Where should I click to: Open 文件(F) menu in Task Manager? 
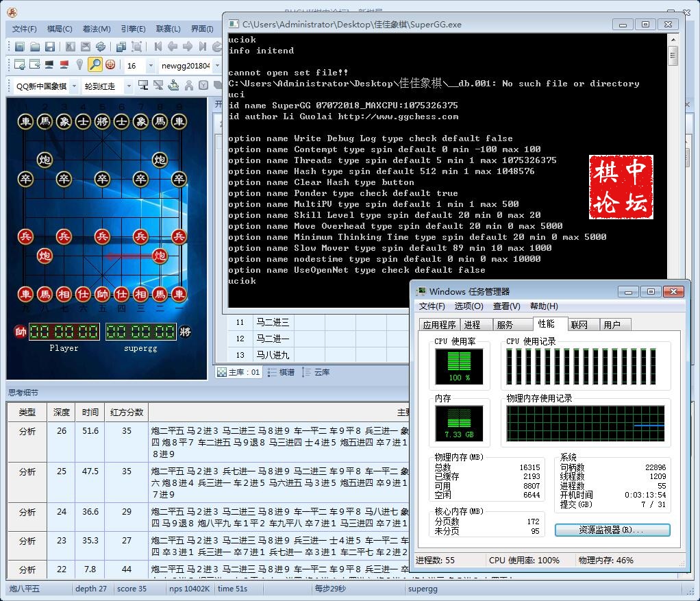(x=432, y=306)
